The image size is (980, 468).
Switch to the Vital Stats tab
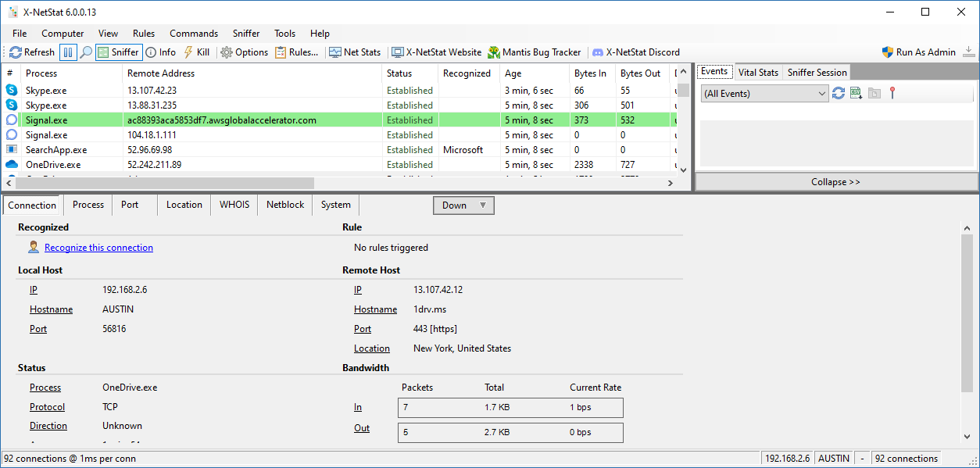(x=758, y=72)
